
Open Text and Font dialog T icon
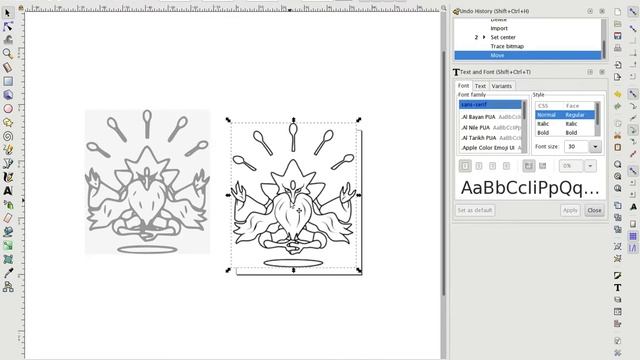618,288
